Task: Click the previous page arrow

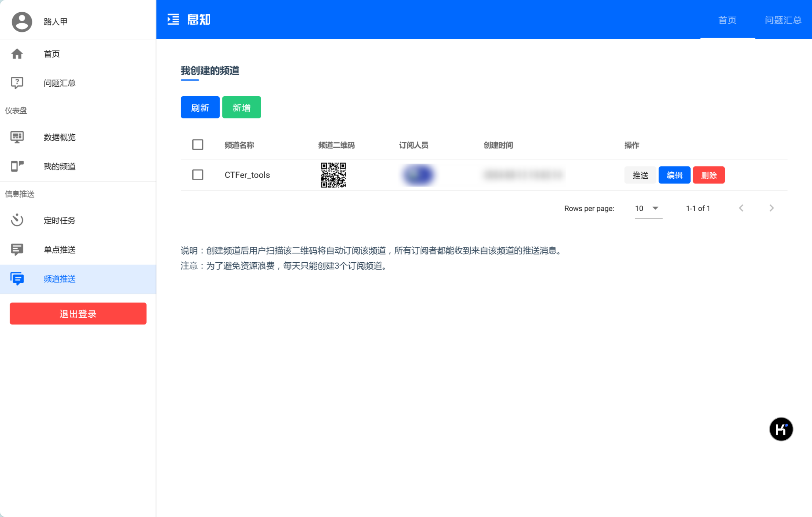Action: coord(741,208)
